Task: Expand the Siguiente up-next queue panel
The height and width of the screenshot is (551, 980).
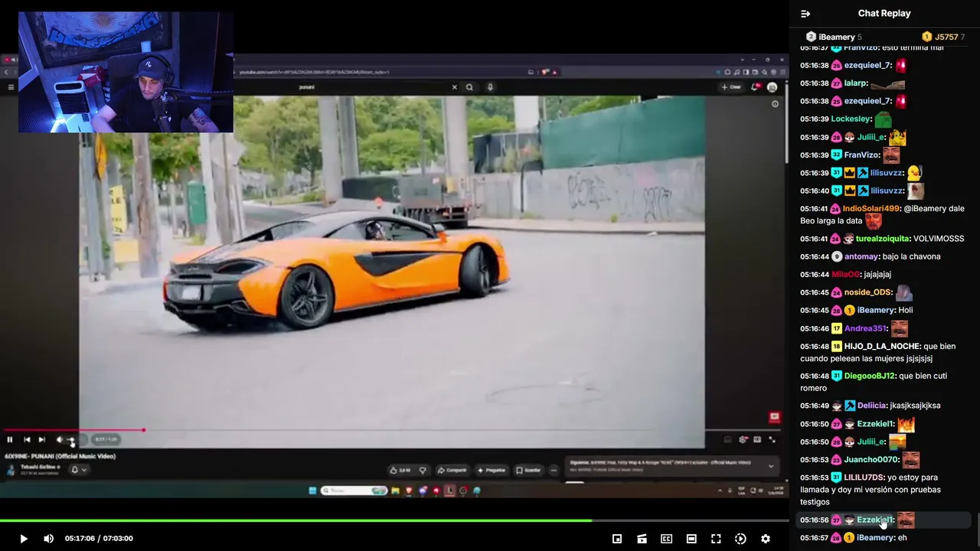Action: pos(771,465)
